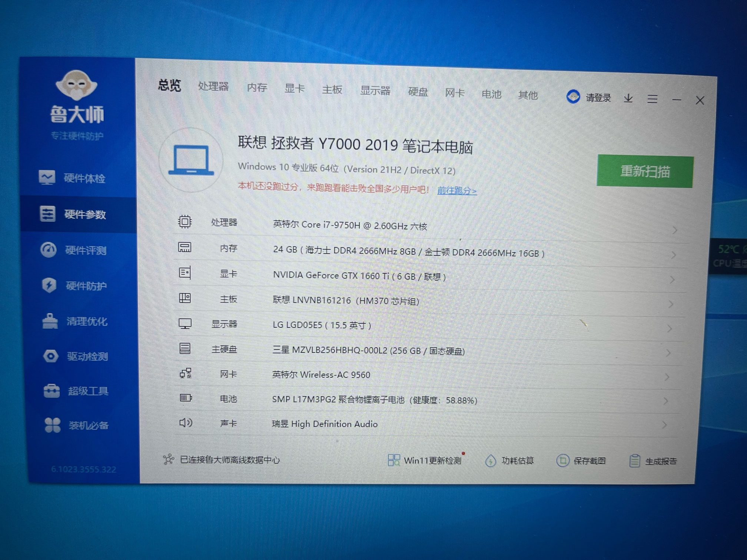
Task: Open 清理优化 broom icon
Action: click(50, 321)
